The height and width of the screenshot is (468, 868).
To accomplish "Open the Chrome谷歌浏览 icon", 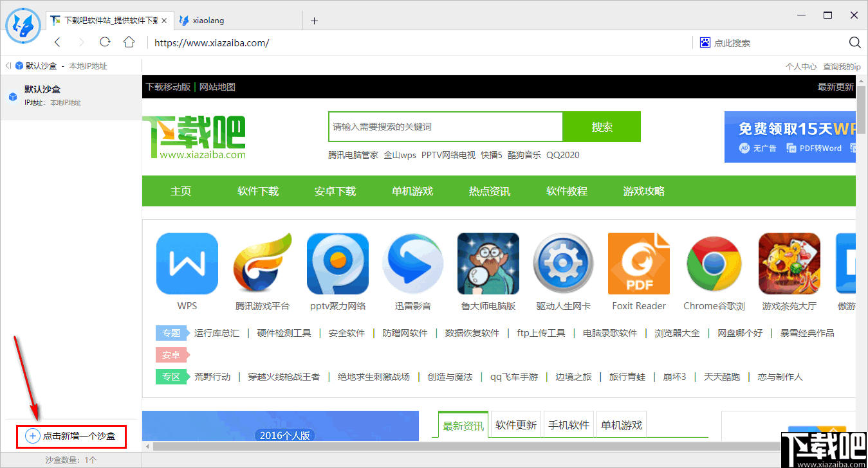I will (714, 264).
